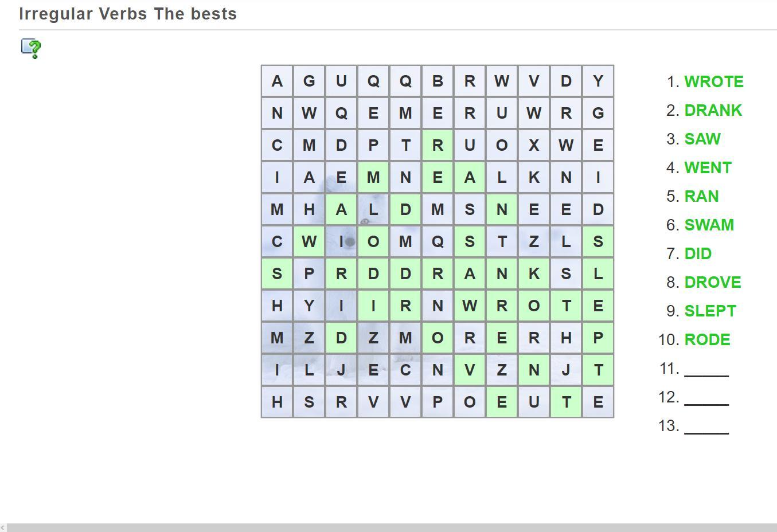The image size is (777, 532).
Task: Click the letter B in the grid
Action: tap(438, 81)
